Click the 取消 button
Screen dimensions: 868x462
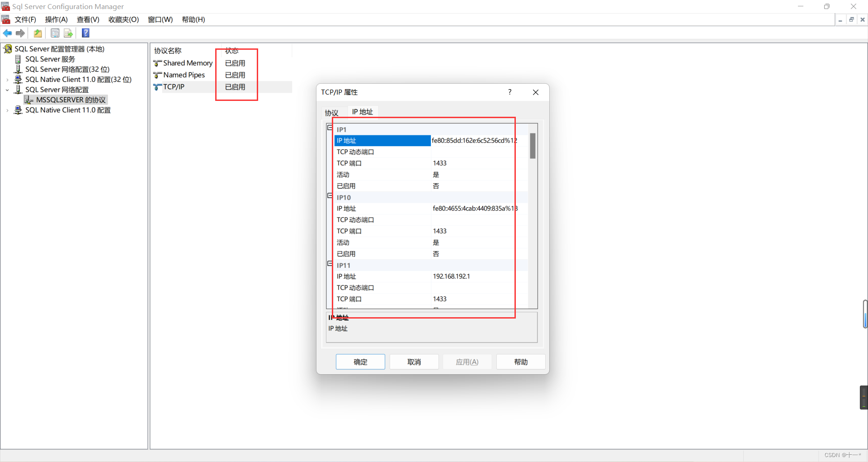(x=414, y=362)
